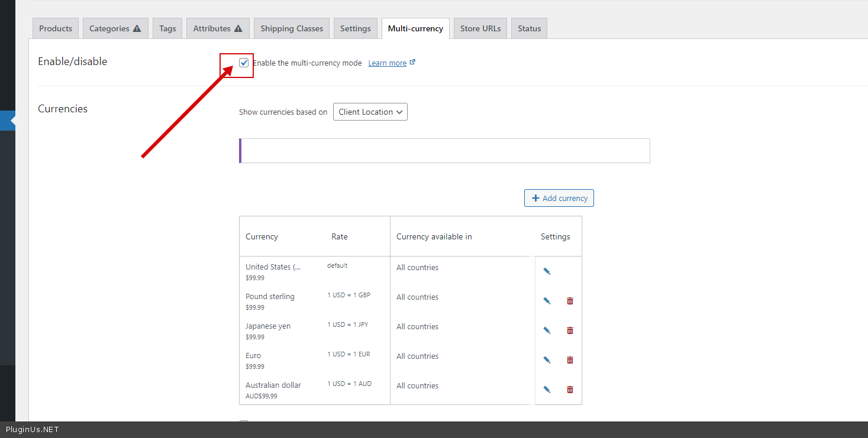This screenshot has width=868, height=438.
Task: Select the Store URLs tab
Action: pos(480,28)
